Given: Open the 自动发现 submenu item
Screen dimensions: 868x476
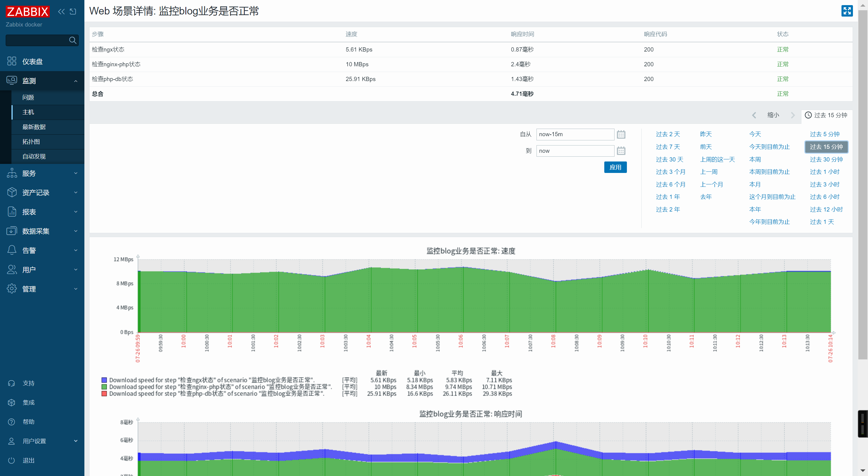Looking at the screenshot, I should pos(48,156).
